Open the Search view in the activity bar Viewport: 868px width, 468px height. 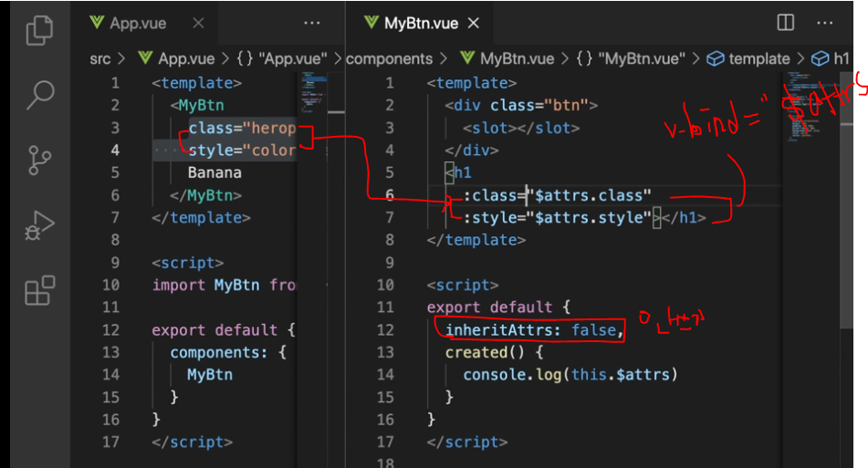pyautogui.click(x=40, y=95)
